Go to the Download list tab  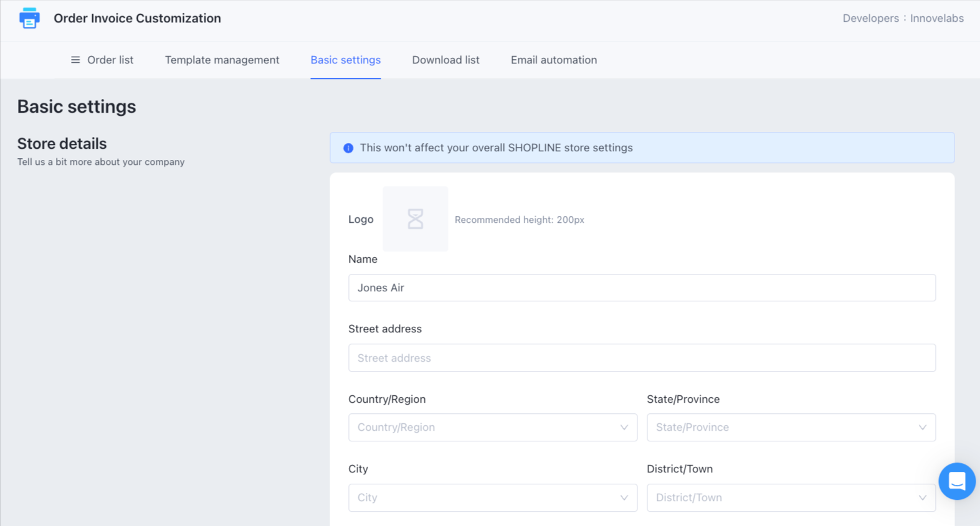[445, 60]
